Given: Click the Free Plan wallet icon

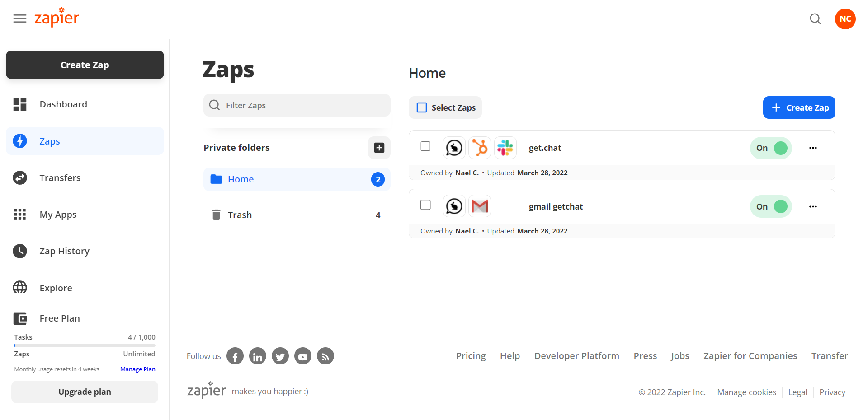Looking at the screenshot, I should pyautogui.click(x=20, y=318).
